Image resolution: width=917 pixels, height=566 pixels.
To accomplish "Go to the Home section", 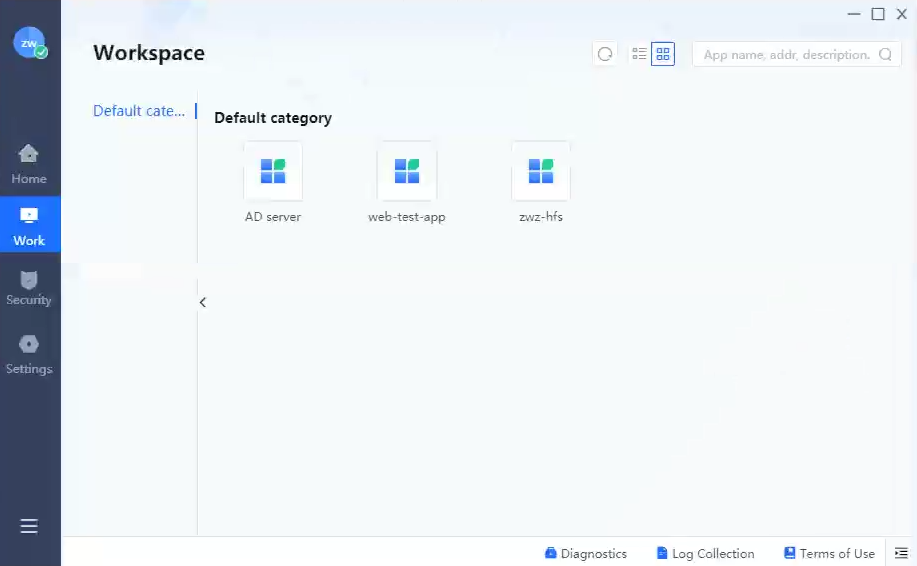I will (29, 165).
